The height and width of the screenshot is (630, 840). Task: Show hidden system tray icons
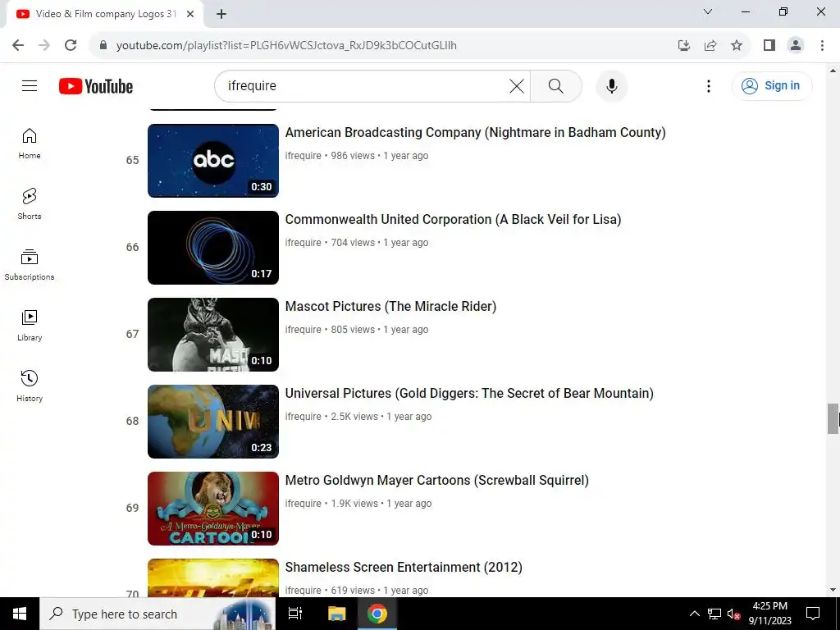694,614
